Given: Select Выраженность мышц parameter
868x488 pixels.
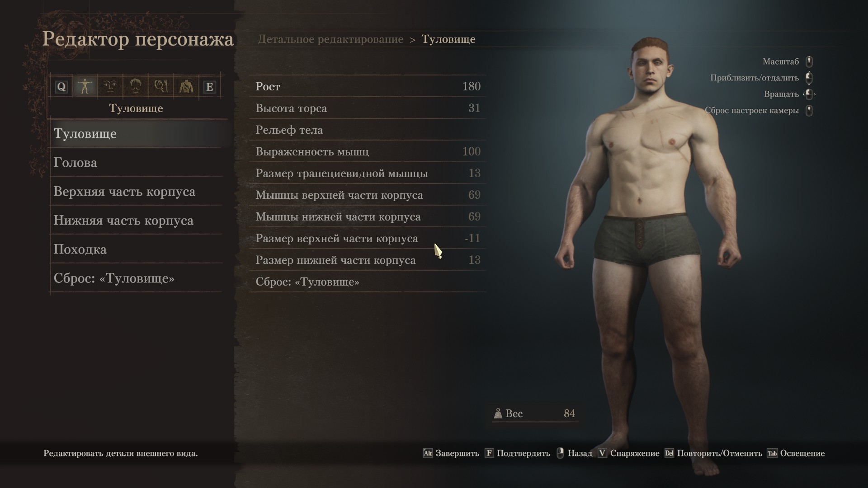Looking at the screenshot, I should click(368, 151).
